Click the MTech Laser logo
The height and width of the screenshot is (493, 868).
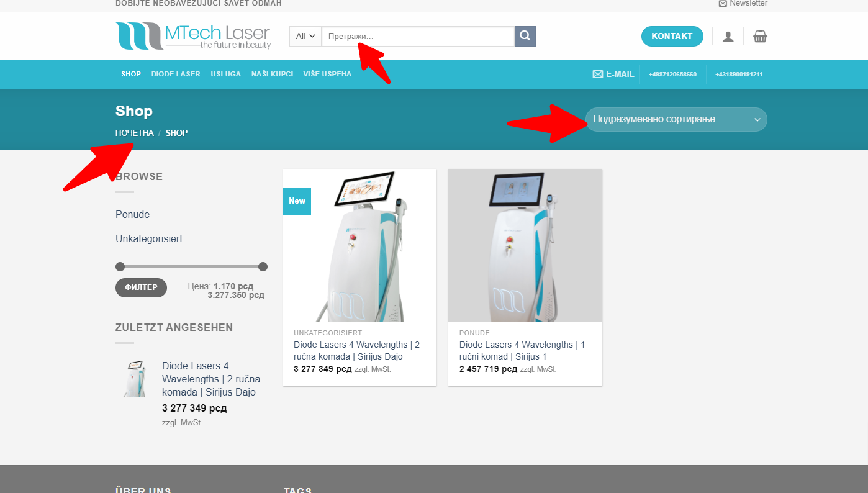click(x=193, y=36)
